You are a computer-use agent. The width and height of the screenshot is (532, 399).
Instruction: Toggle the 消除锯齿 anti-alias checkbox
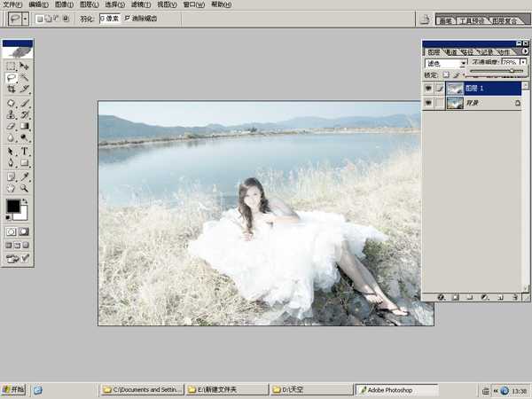(x=128, y=18)
